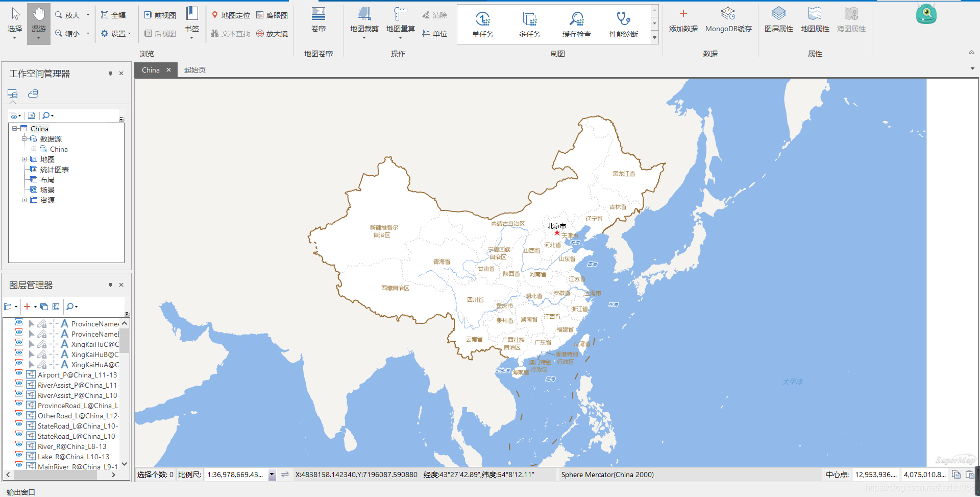Open the 书签 bookmark tool
The width and height of the screenshot is (980, 497).
pos(192,23)
